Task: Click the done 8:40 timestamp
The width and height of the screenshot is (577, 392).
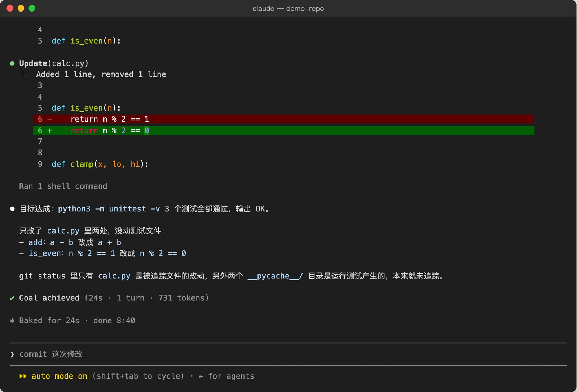Action: [114, 321]
